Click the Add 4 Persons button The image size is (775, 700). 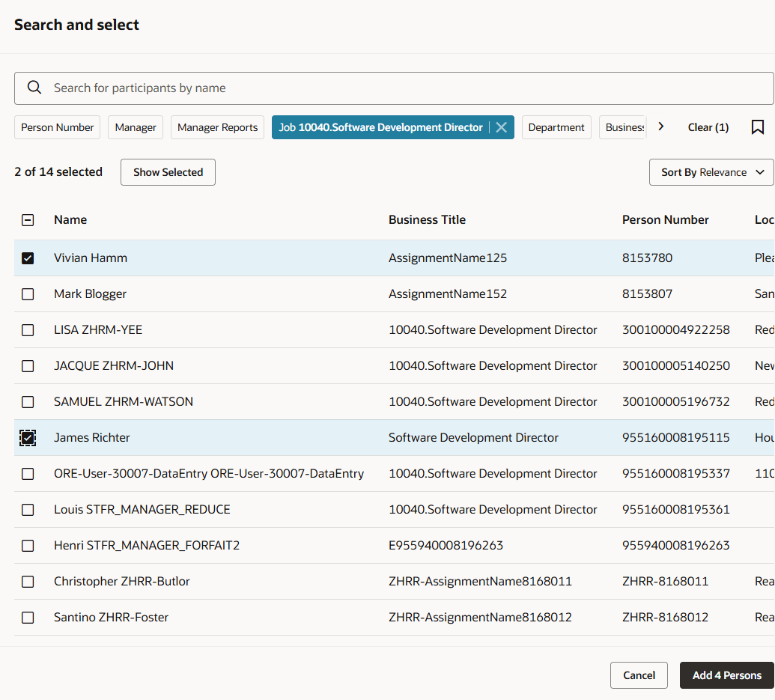(x=726, y=675)
